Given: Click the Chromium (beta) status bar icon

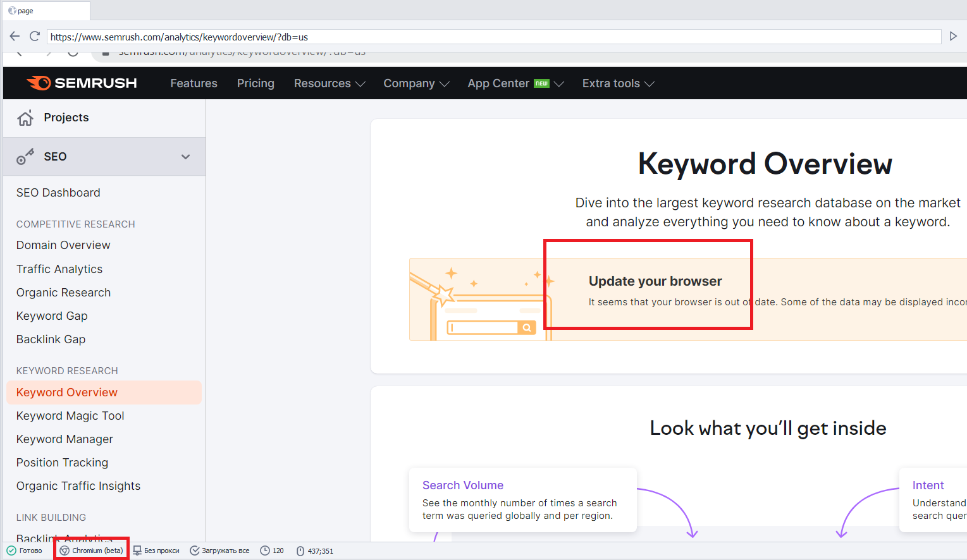Looking at the screenshot, I should click(x=65, y=551).
